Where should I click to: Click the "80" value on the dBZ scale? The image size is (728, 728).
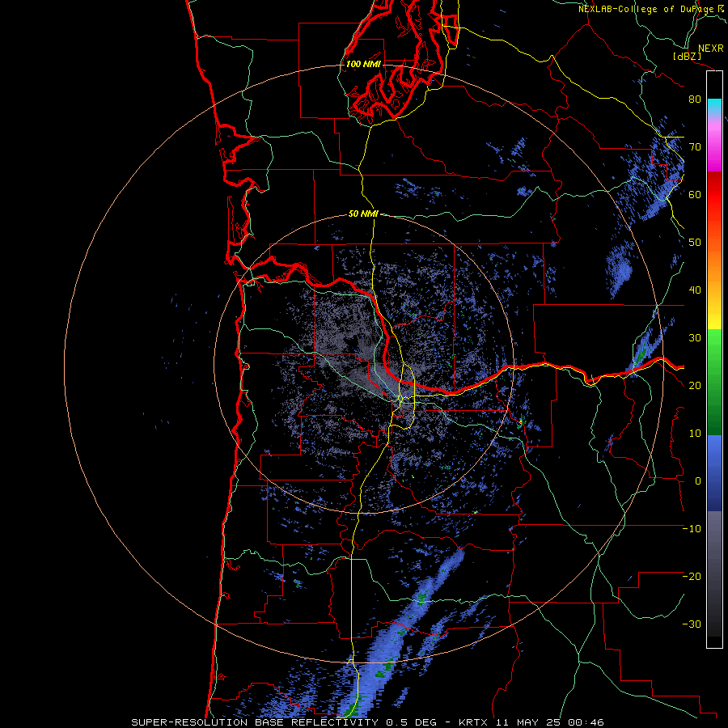click(x=695, y=99)
